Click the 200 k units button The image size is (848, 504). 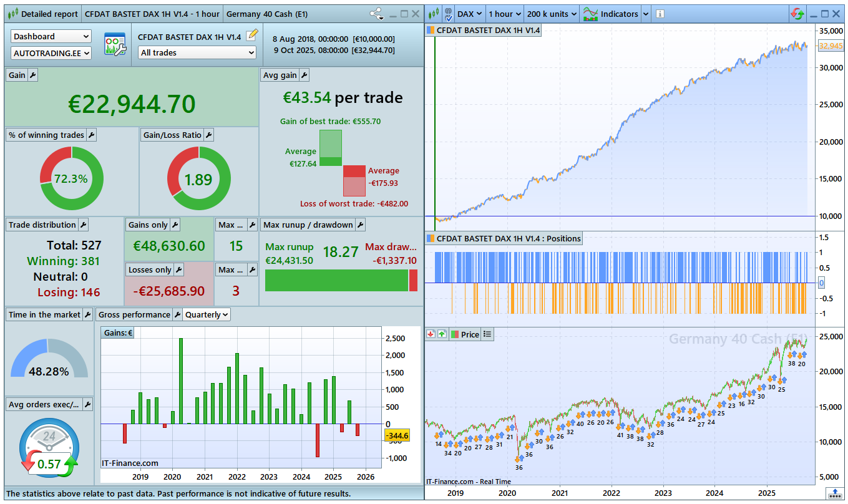551,14
